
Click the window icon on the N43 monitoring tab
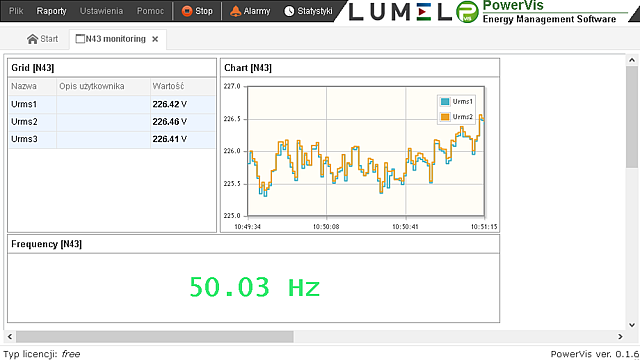80,39
